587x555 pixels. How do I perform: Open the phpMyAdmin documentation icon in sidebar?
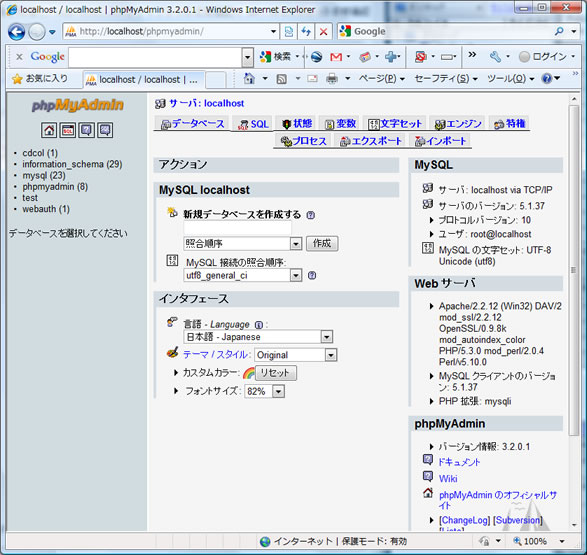[86, 130]
